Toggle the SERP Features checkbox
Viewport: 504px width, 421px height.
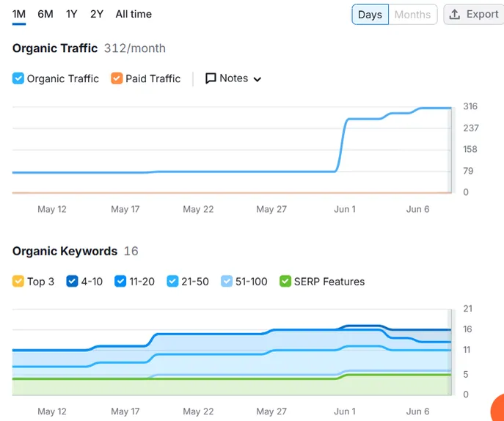point(285,281)
